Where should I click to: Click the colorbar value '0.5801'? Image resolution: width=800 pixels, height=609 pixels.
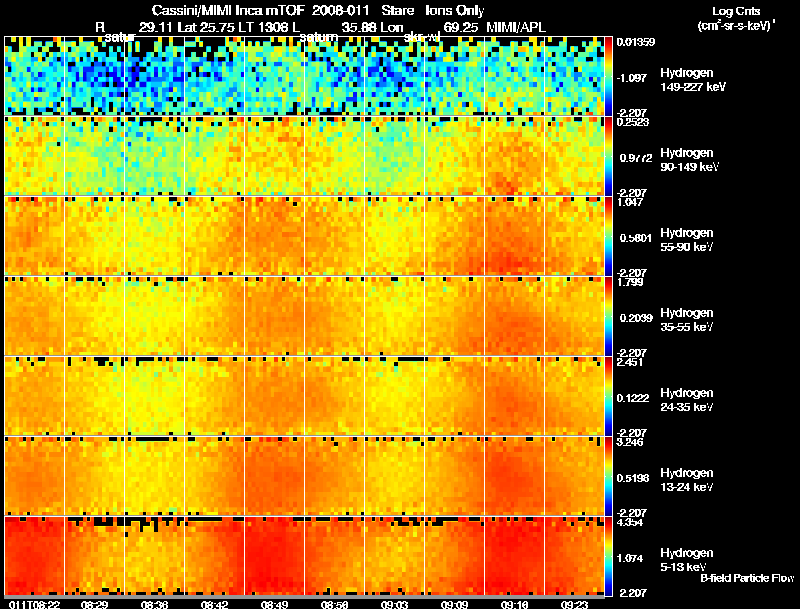[636, 238]
